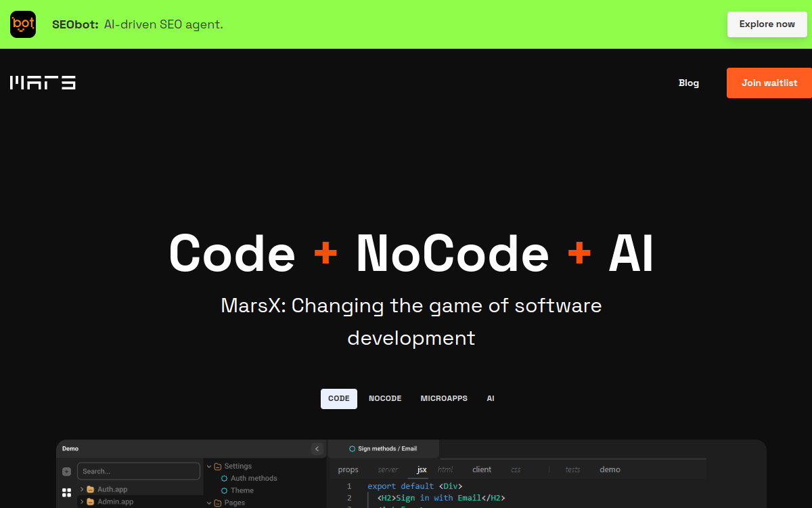This screenshot has width=812, height=508.
Task: Click the Search input in Demo panel
Action: 139,471
